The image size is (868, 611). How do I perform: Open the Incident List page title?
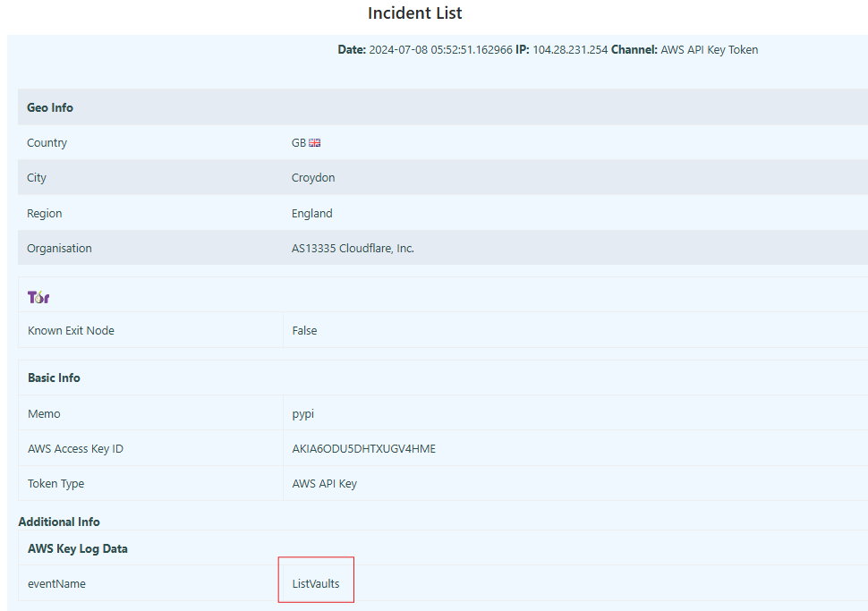414,13
